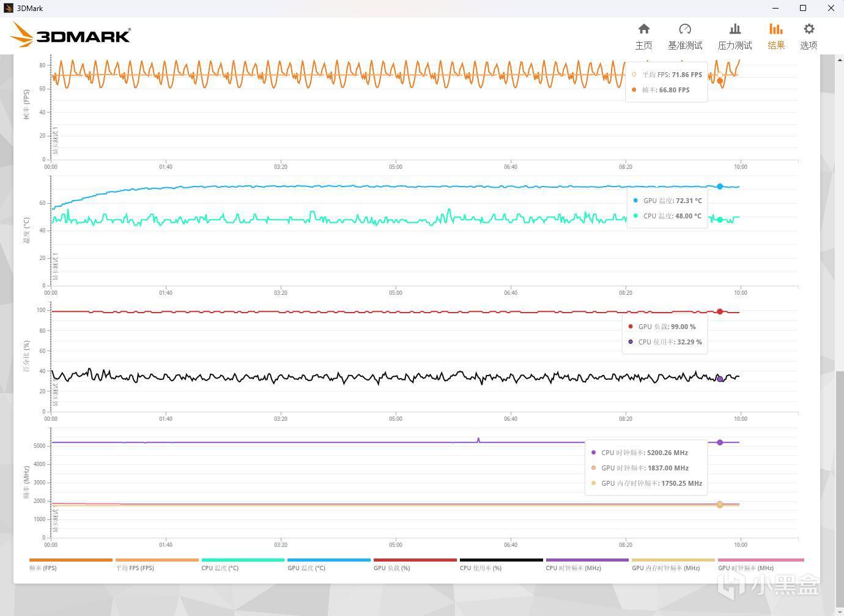Toggle the CPU 使用率 (%) legend series

pyautogui.click(x=502, y=564)
